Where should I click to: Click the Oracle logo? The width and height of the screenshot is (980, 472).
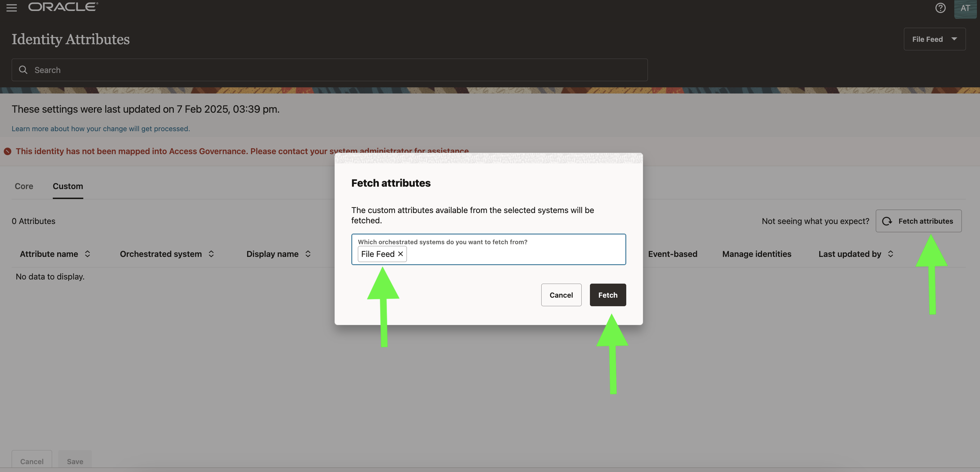tap(63, 7)
